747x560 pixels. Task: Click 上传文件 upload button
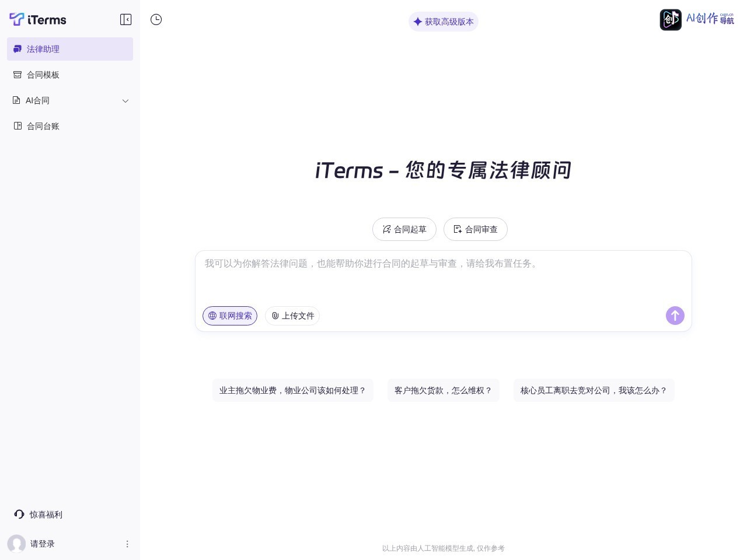pyautogui.click(x=292, y=316)
